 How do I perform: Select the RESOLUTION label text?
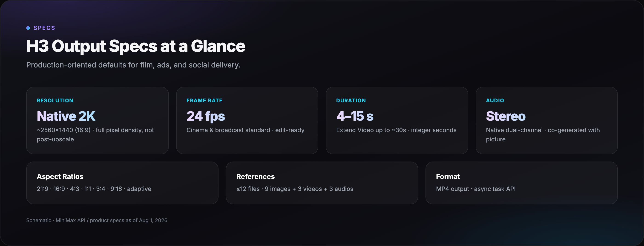[x=55, y=101]
